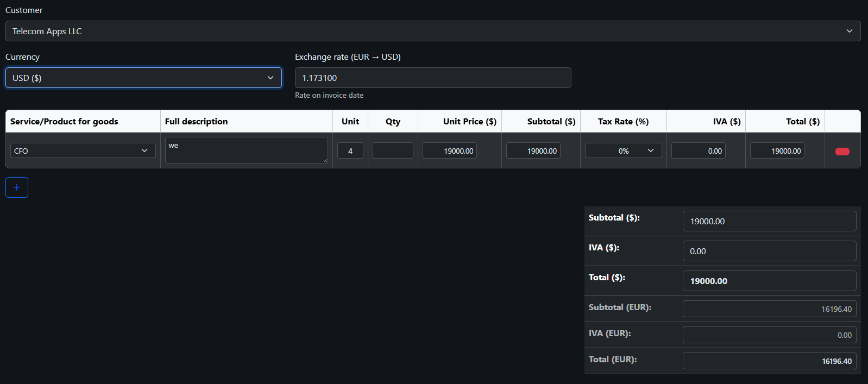Click the empty Qty input field

tap(393, 150)
